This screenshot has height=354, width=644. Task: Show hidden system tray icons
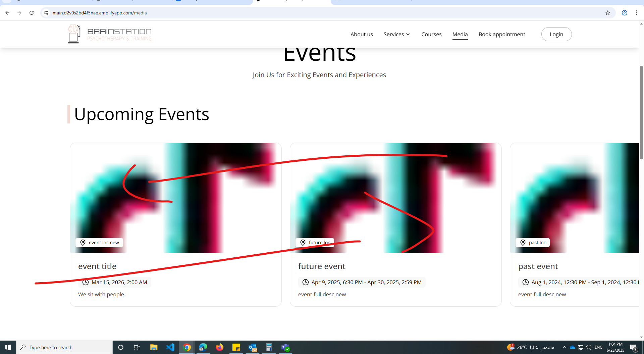coord(564,347)
